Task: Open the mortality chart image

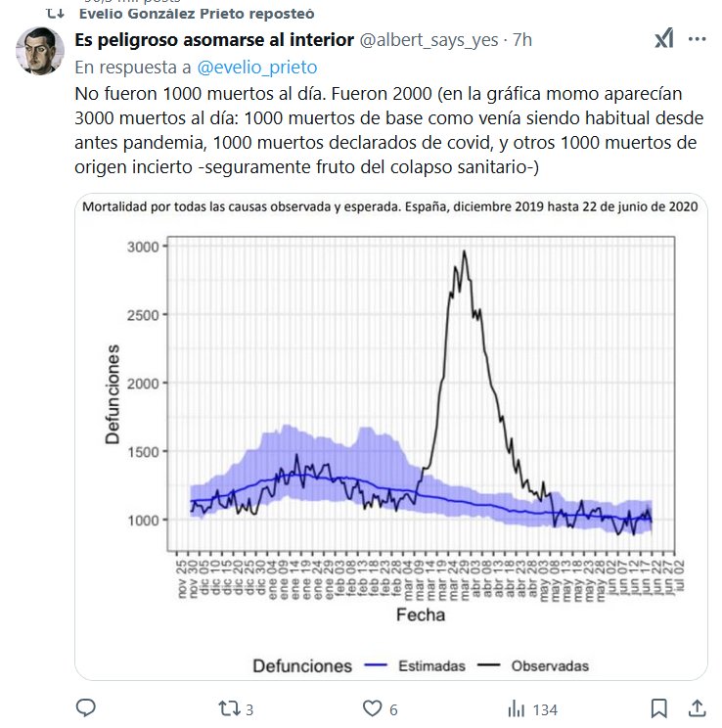Action: coord(390,435)
